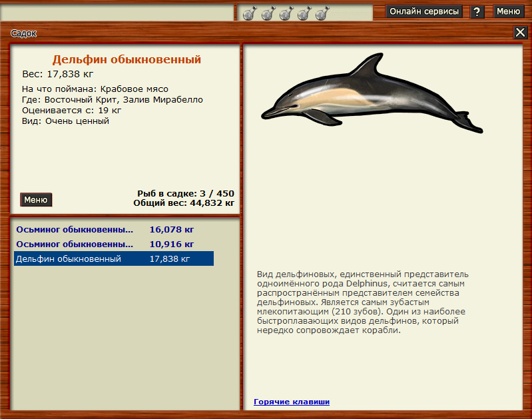This screenshot has width=532, height=419.
Task: Click the question mark help button
Action: tap(477, 12)
